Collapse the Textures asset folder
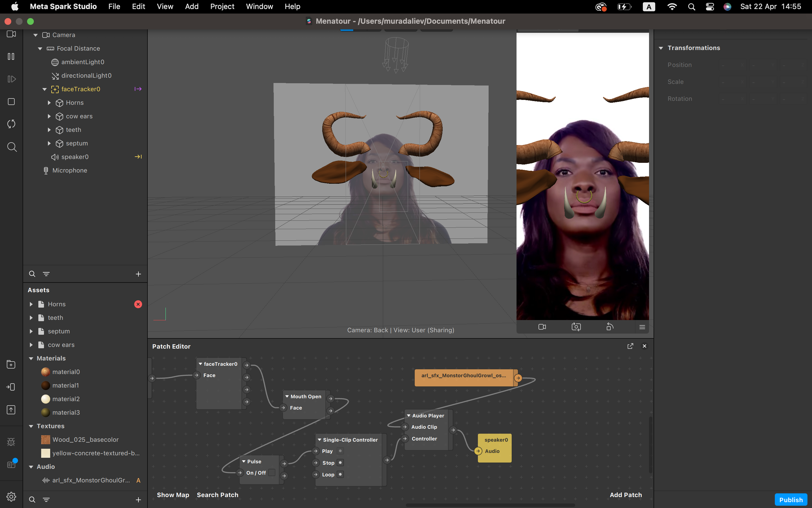The height and width of the screenshot is (508, 812). click(x=31, y=426)
